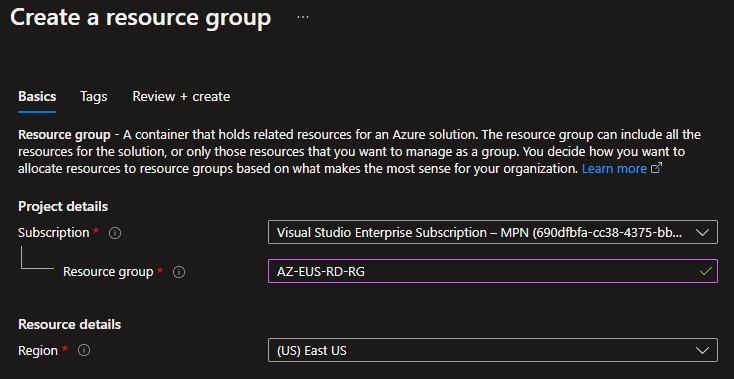Screen dimensions: 734x379
Task: Switch to the Basics tab
Action: coord(37,97)
